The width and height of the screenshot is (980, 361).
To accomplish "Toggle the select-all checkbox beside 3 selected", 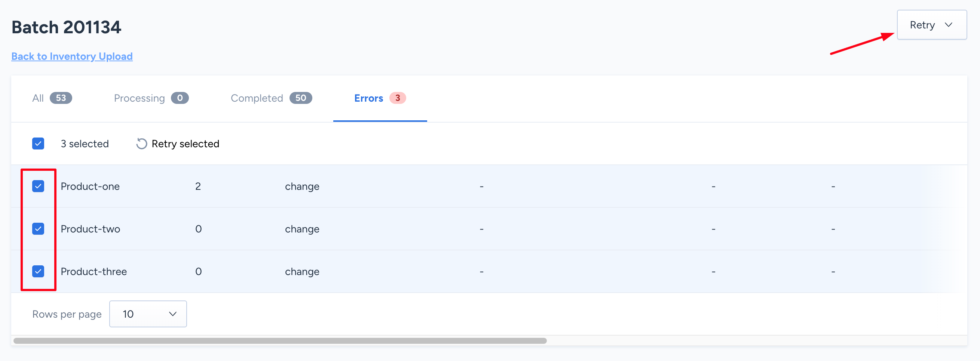I will tap(38, 144).
